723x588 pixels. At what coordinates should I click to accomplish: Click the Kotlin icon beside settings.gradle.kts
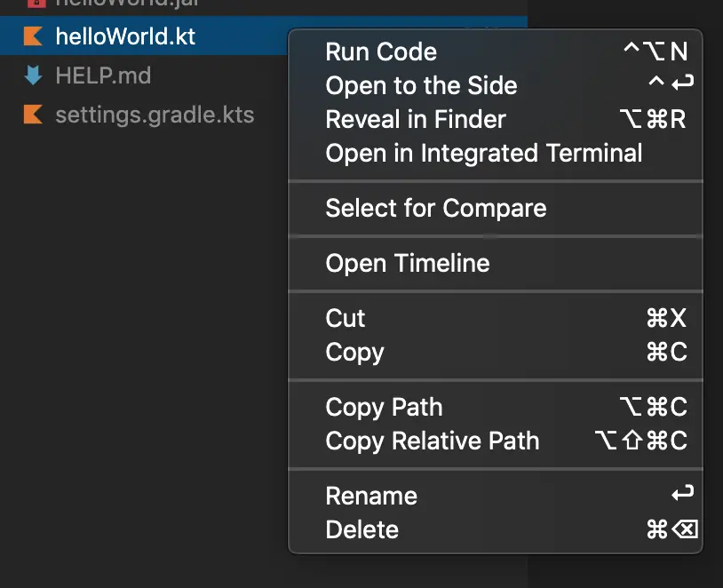click(33, 115)
